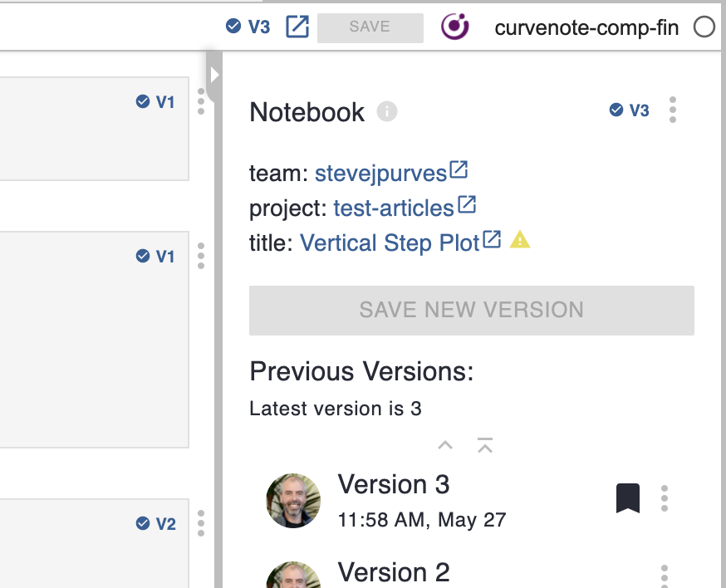Open notebook in Curvenote from top toolbar icon
Screen dimensions: 726x588
(297, 27)
